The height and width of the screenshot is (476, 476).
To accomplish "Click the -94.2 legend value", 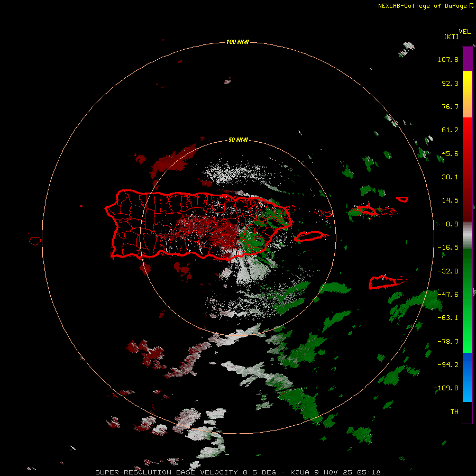I will tap(448, 365).
